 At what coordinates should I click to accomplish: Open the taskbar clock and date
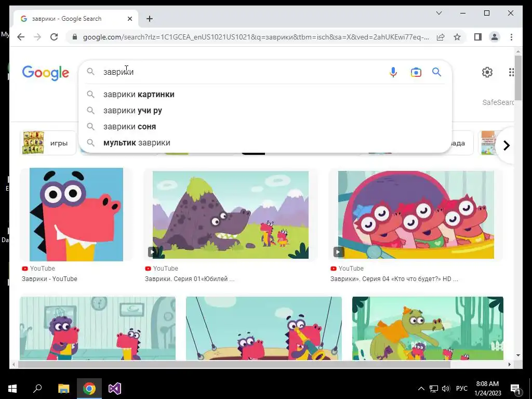tap(487, 389)
